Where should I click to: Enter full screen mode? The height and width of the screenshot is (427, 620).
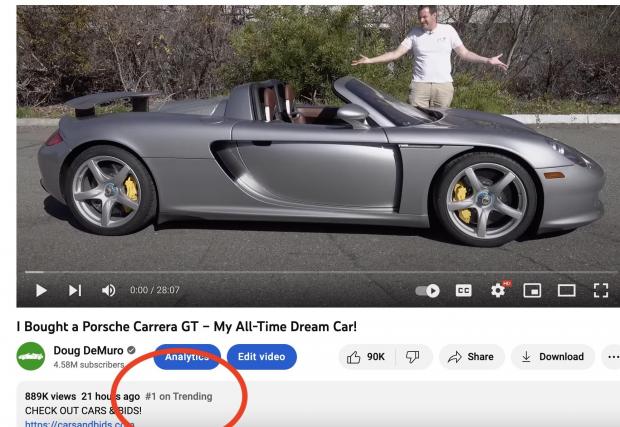point(601,291)
